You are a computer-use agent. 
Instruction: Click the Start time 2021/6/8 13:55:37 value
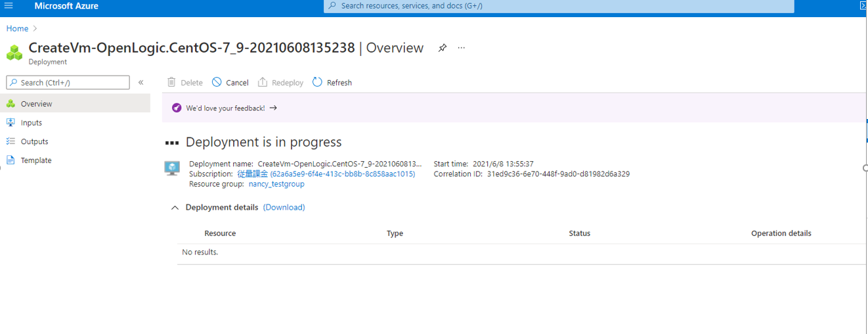[x=503, y=164]
